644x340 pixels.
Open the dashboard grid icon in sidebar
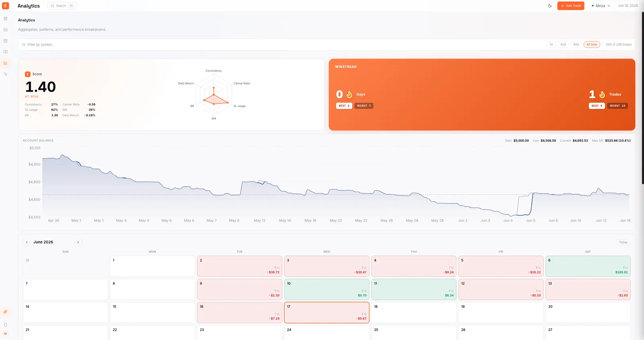(x=6, y=19)
